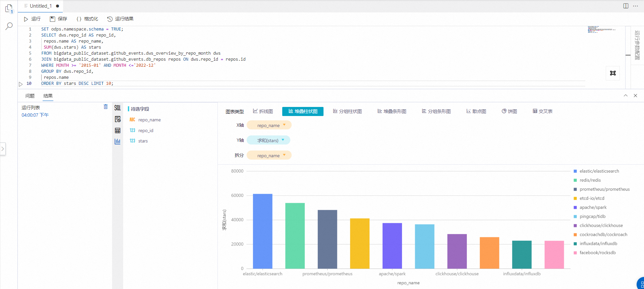The height and width of the screenshot is (289, 644).
Task: Toggle cockroachdb/cockroach legend entry
Action: 600,234
